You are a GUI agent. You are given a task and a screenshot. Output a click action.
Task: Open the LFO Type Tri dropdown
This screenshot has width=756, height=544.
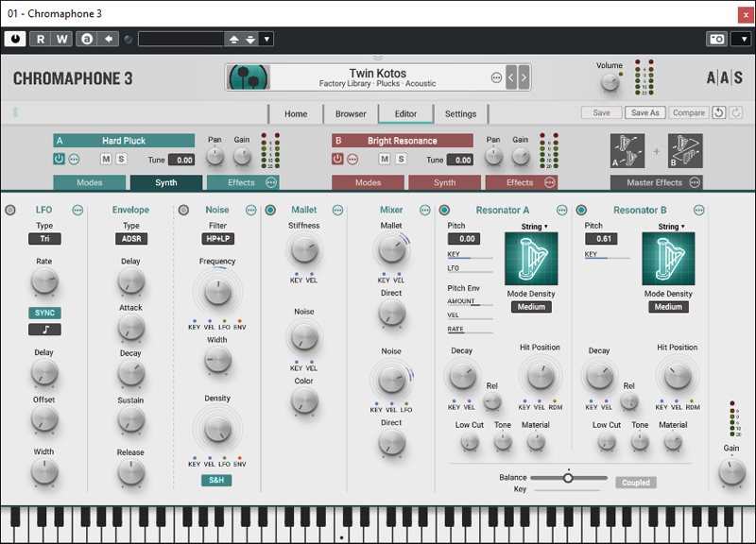point(43,239)
